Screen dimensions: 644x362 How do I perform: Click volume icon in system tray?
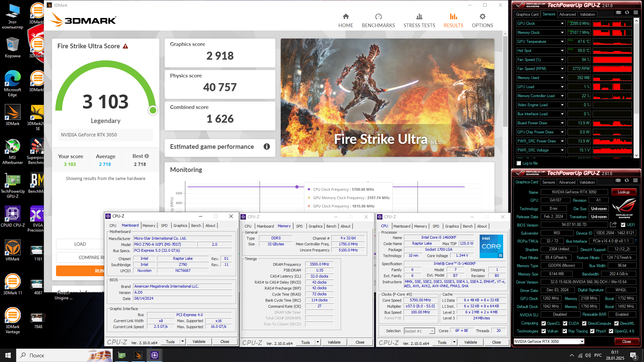coord(588,355)
